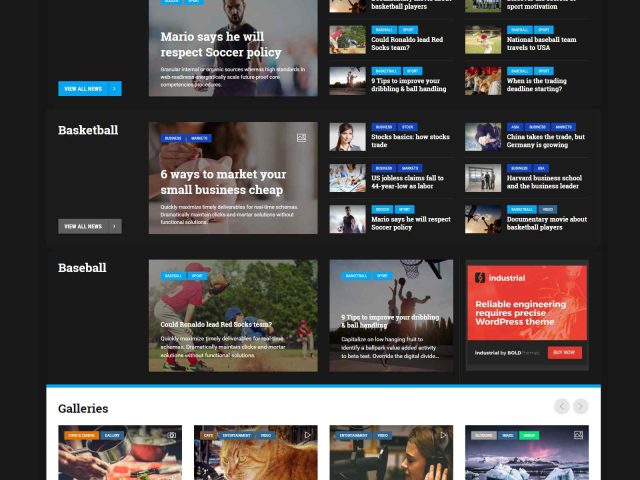Open 'Stocks basics: how stocks trade' article
This screenshot has height=480, width=640.
tap(410, 141)
